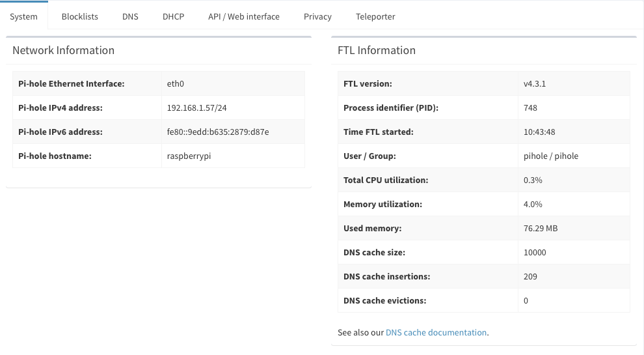
Task: Click the FTL start time 10:43:48
Action: (x=539, y=132)
